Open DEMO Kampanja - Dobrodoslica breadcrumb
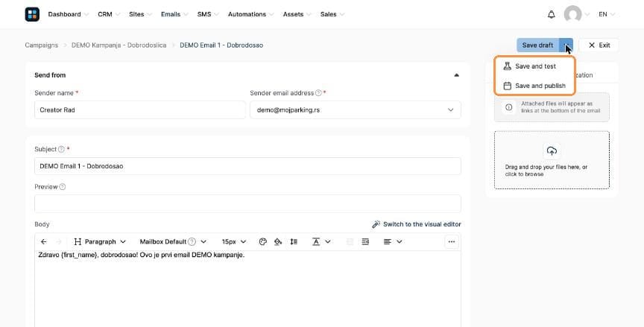644x327 pixels. (x=119, y=45)
